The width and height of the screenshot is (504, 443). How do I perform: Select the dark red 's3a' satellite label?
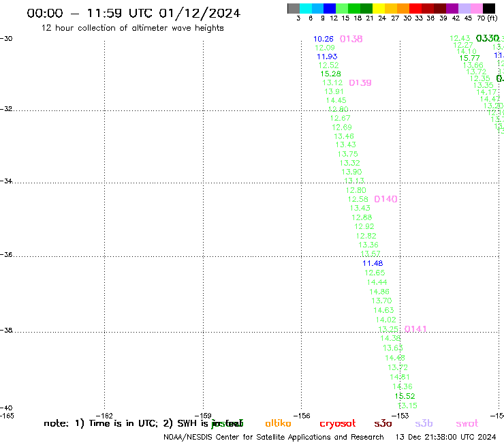[383, 424]
